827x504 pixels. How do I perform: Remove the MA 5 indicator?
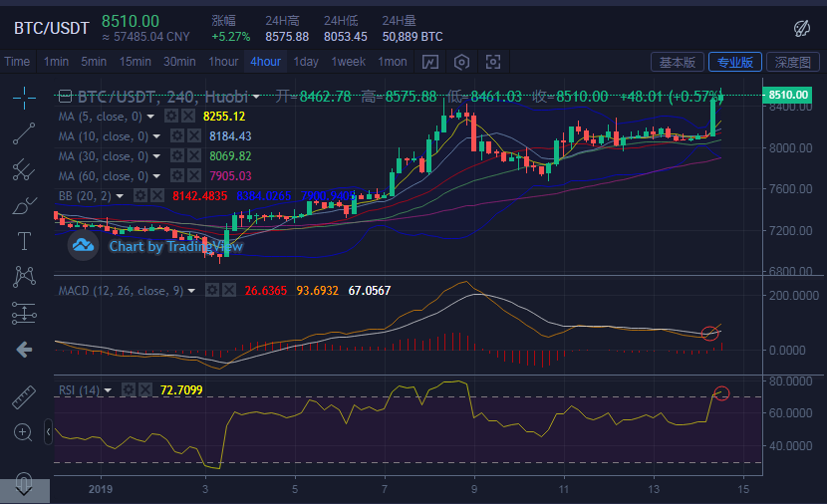pos(188,116)
